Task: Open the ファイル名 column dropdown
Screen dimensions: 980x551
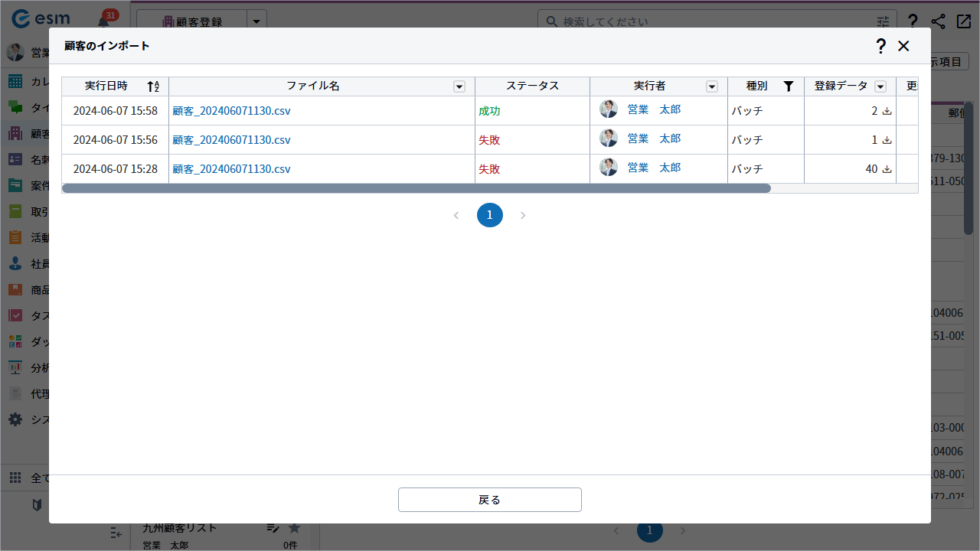Action: 459,86
